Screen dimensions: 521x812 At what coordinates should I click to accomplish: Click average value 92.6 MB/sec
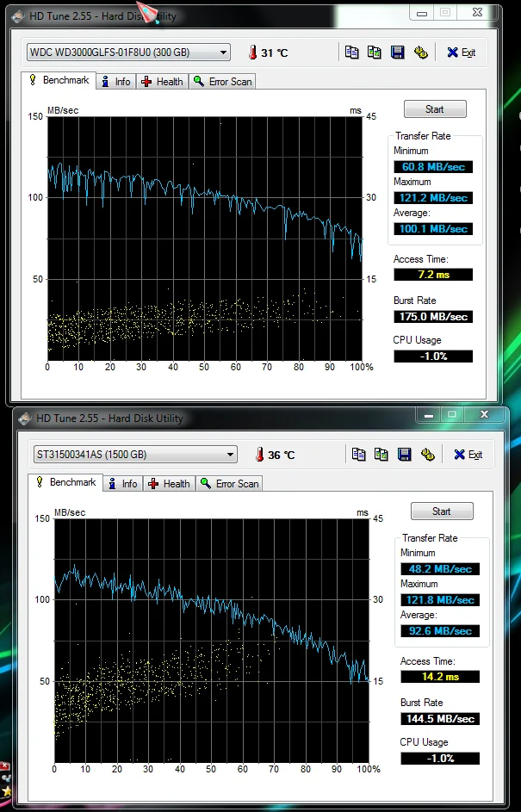tap(440, 631)
